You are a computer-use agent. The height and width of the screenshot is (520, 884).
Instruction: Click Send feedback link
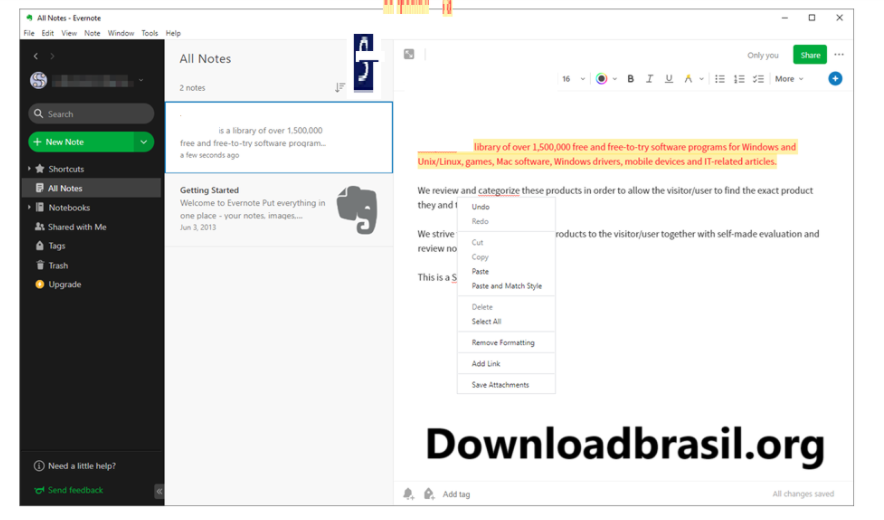pos(69,490)
